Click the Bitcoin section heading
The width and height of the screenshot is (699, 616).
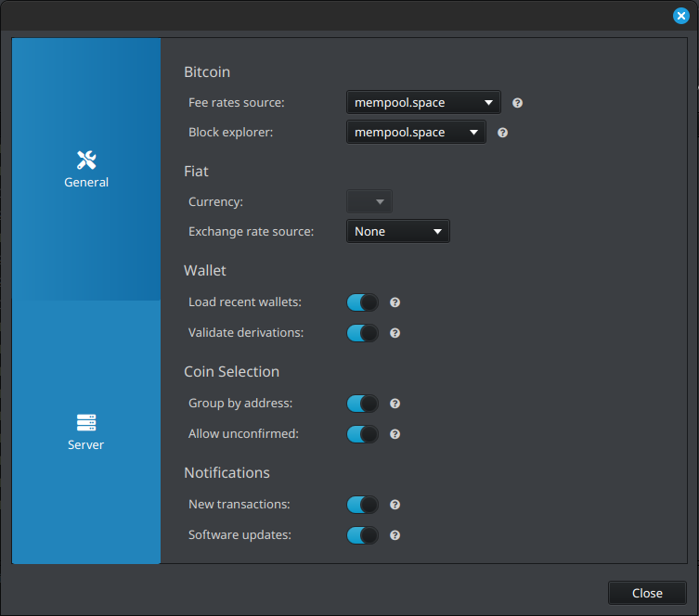(x=207, y=71)
